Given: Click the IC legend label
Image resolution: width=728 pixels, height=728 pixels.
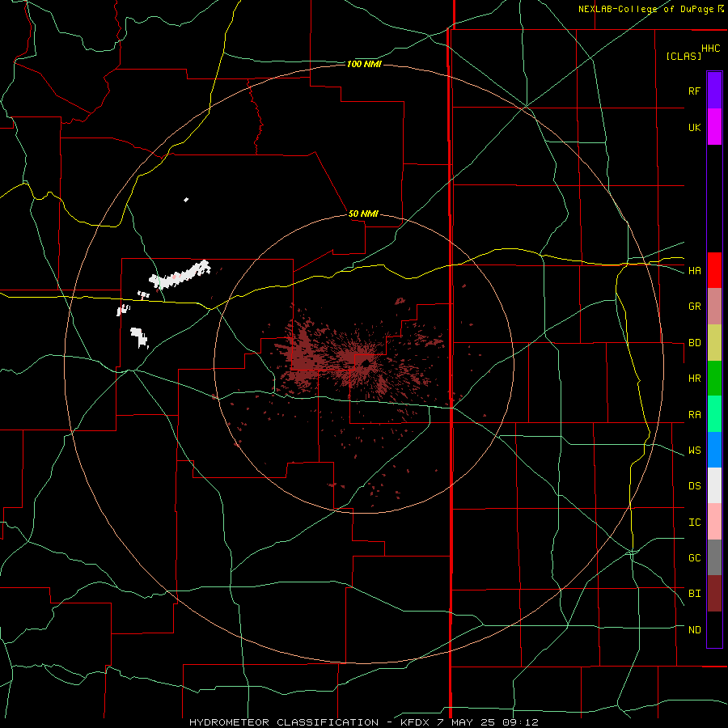Looking at the screenshot, I should point(694,523).
